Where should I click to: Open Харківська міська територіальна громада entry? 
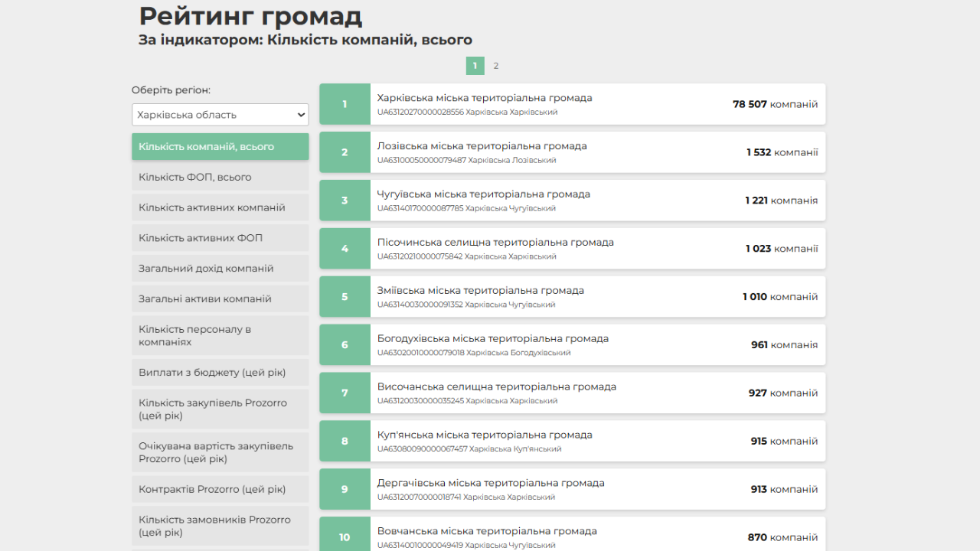[x=484, y=98]
